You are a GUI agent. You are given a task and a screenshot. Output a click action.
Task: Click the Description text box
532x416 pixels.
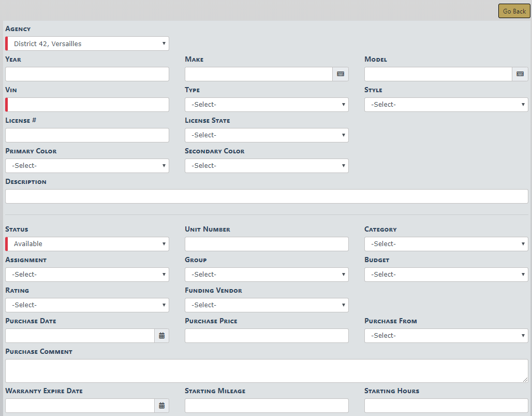click(267, 196)
